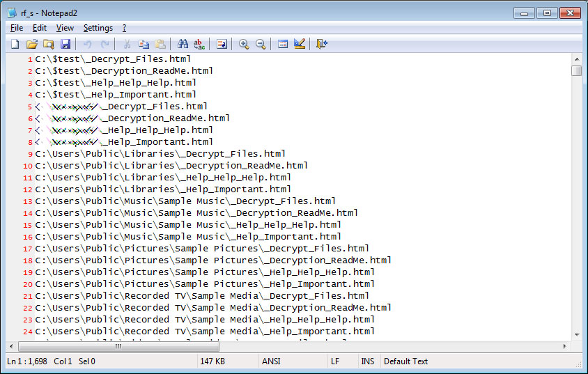Screen dimensions: 588x374
Task: Click 'Sel 0' selection status entry
Action: (x=87, y=361)
